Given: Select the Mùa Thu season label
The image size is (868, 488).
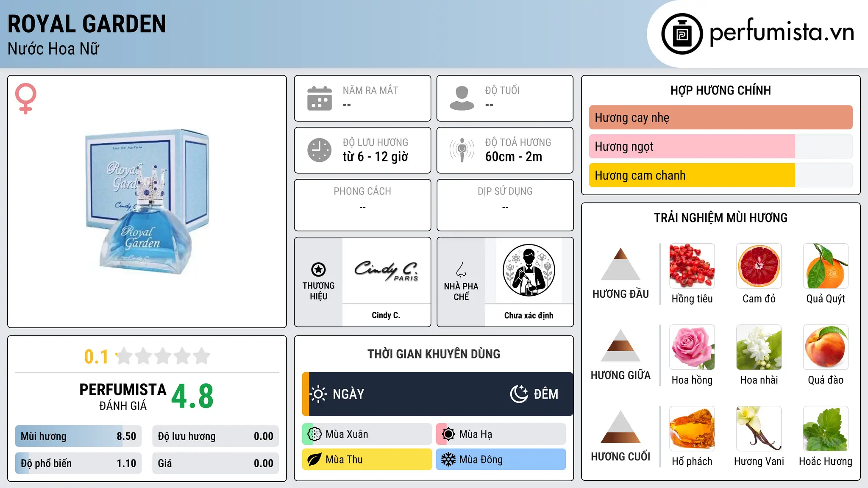Looking at the screenshot, I should pos(344,460).
